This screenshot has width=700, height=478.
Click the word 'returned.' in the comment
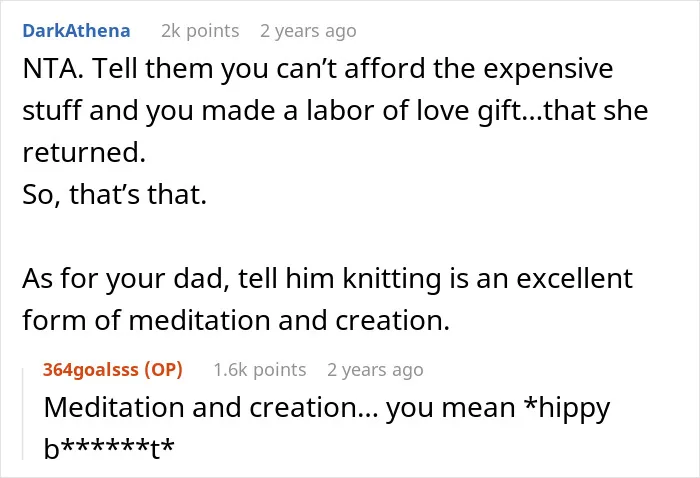[84, 153]
